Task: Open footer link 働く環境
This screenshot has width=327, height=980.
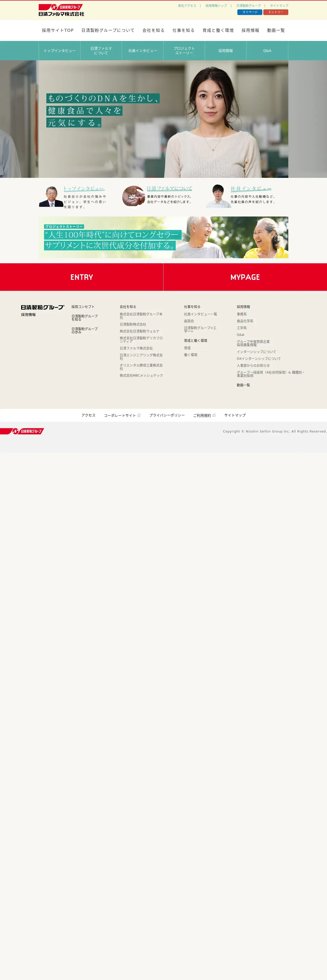Action: [191, 355]
